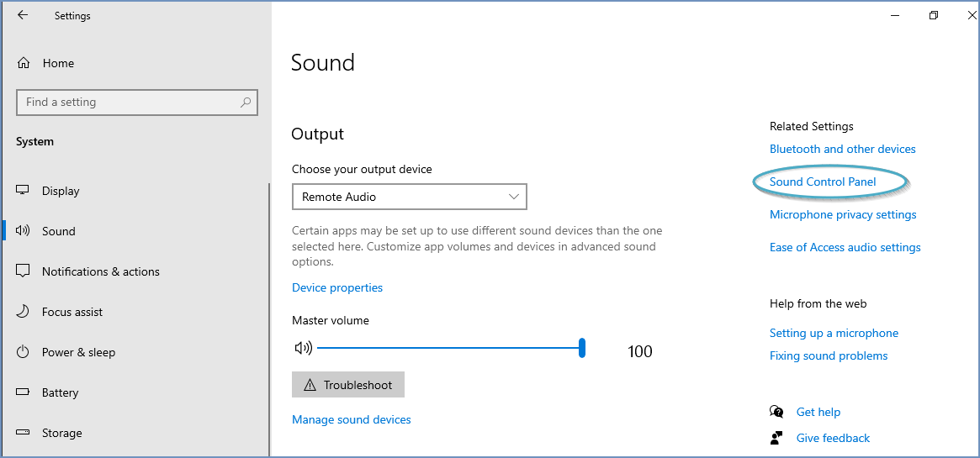The image size is (980, 458).
Task: Open the Storage settings page
Action: click(61, 433)
